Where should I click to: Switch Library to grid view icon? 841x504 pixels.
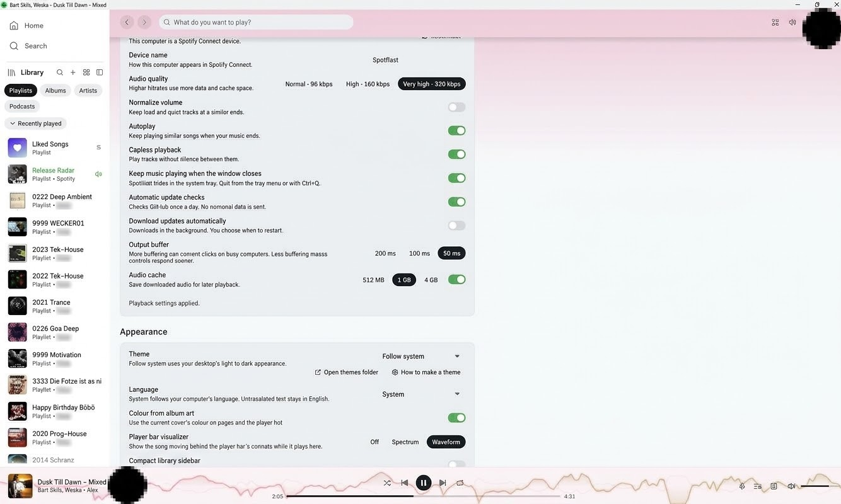tap(86, 72)
